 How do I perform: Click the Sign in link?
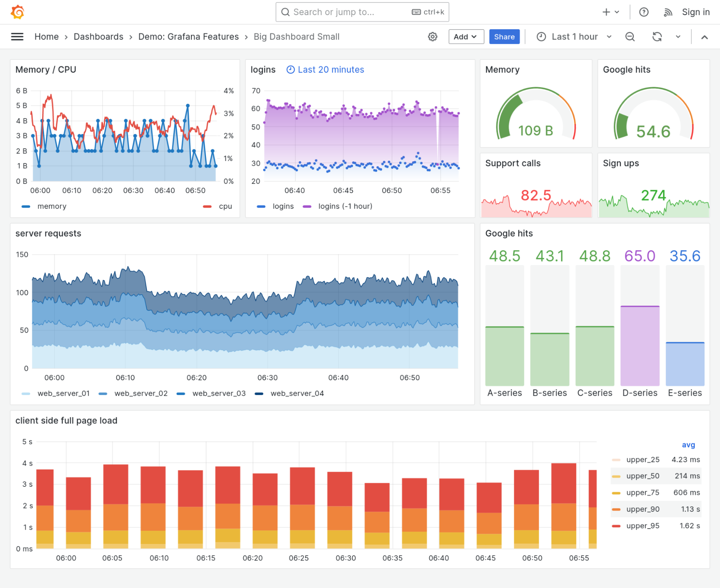click(696, 12)
